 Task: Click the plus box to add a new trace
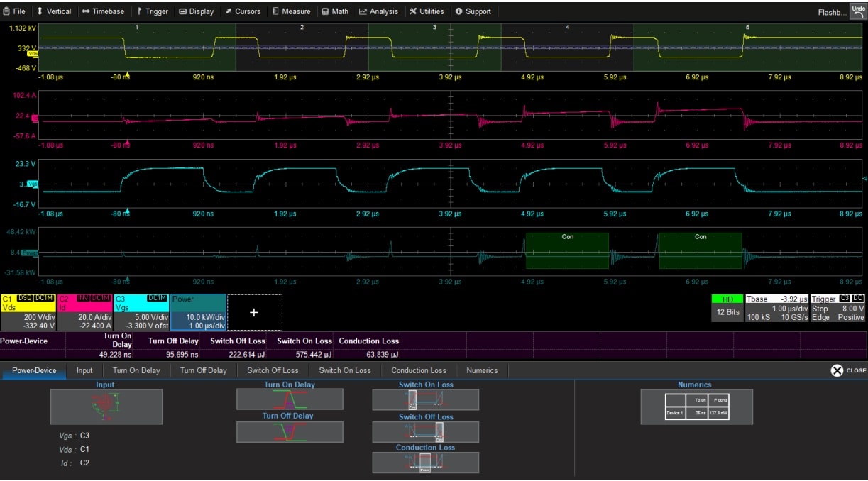pos(254,312)
